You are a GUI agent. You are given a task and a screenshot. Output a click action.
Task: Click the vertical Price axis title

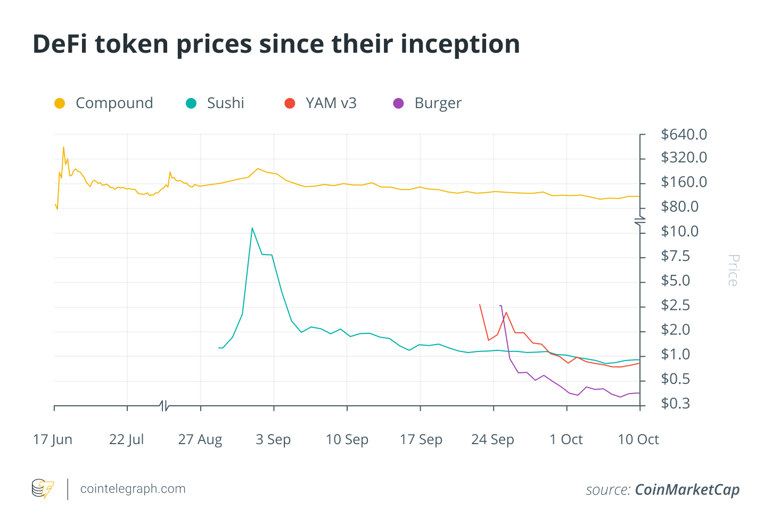click(x=733, y=271)
